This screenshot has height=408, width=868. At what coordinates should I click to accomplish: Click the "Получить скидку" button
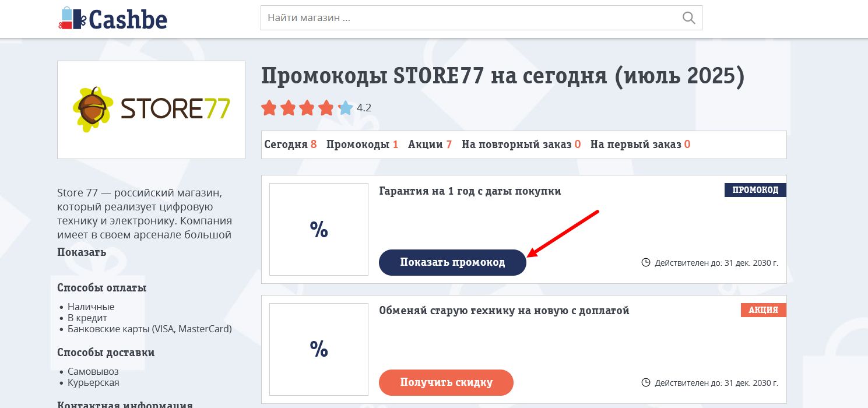446,382
